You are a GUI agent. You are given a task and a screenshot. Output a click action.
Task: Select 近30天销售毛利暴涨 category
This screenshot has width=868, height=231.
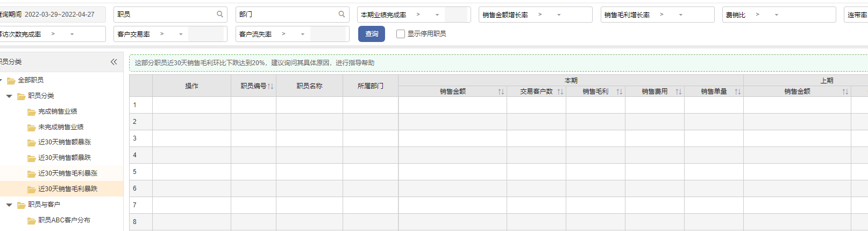68,173
